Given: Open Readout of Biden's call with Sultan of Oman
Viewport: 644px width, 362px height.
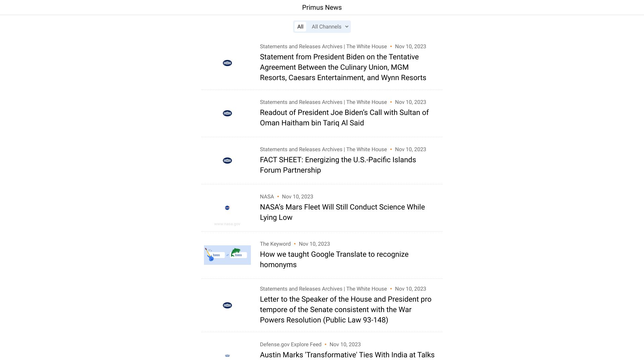Looking at the screenshot, I should 344,118.
